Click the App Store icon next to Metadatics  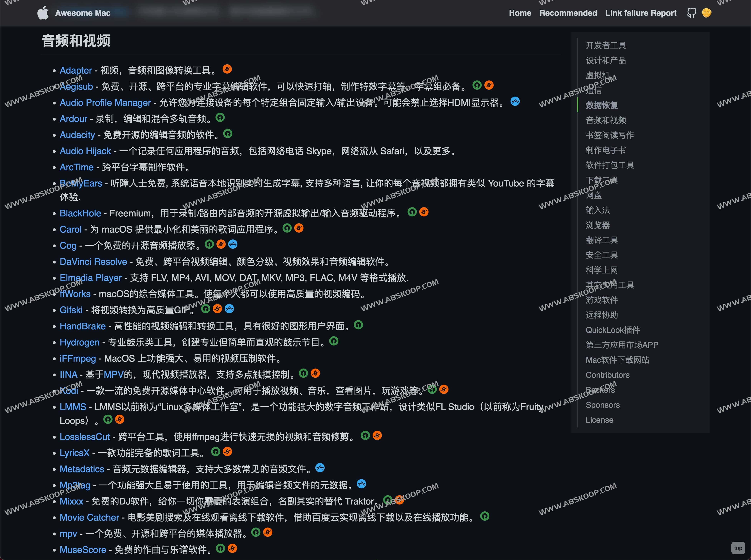tap(320, 468)
